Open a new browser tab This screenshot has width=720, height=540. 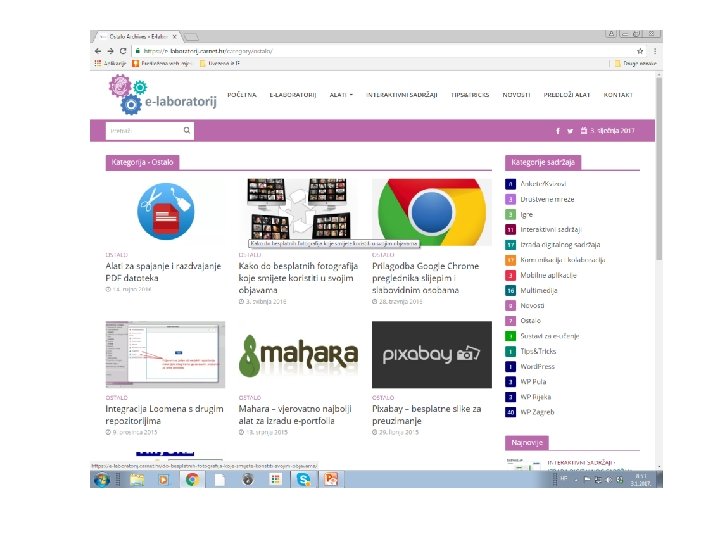(191, 37)
